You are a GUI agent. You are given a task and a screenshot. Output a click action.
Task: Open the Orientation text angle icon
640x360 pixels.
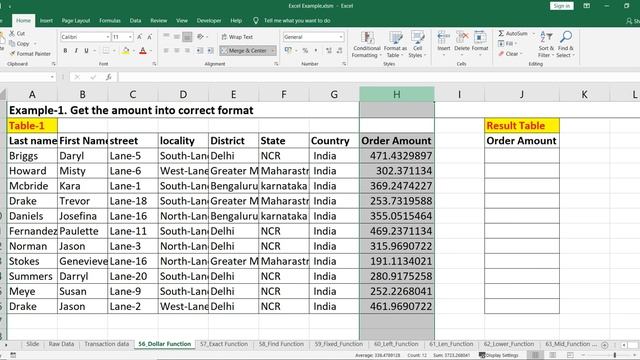200,37
